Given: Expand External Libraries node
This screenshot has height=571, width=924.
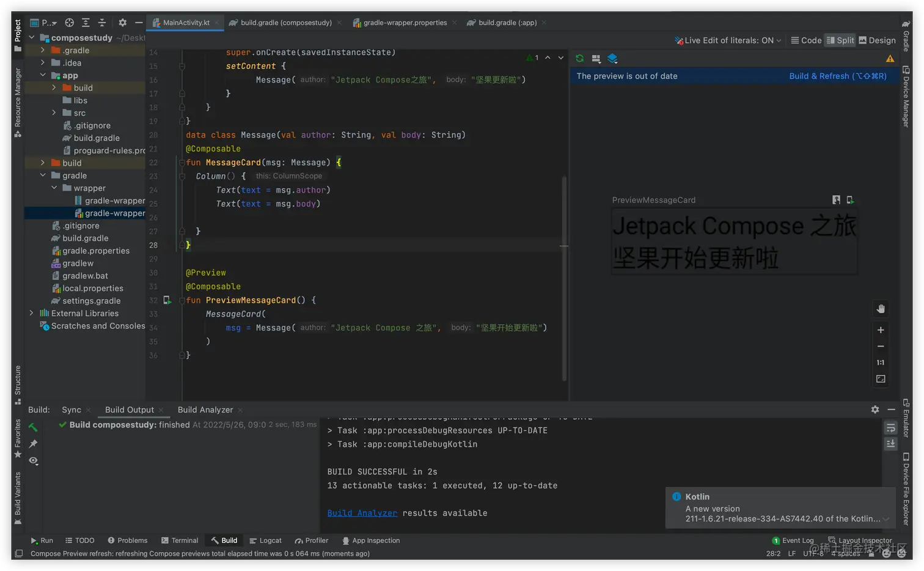Looking at the screenshot, I should (x=32, y=313).
